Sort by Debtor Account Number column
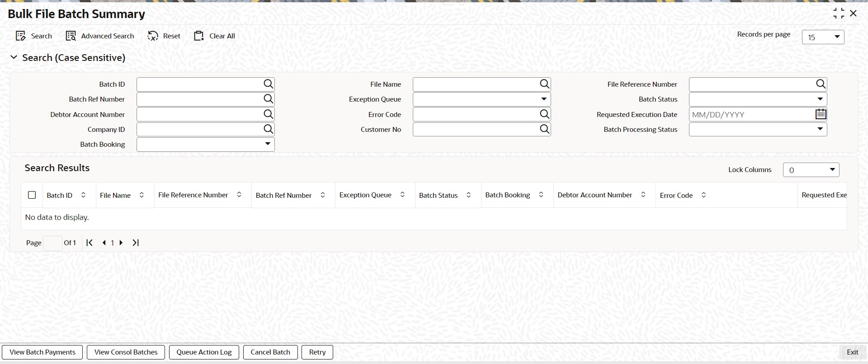The image size is (868, 364). [643, 195]
